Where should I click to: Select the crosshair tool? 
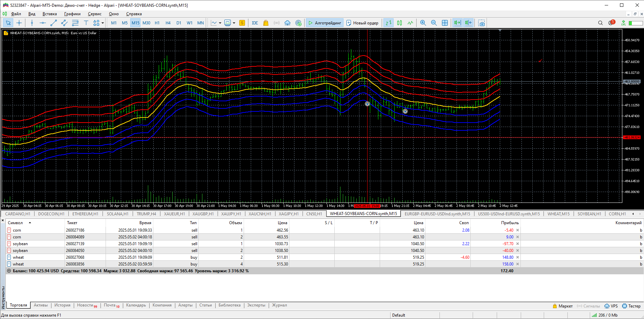tap(19, 23)
